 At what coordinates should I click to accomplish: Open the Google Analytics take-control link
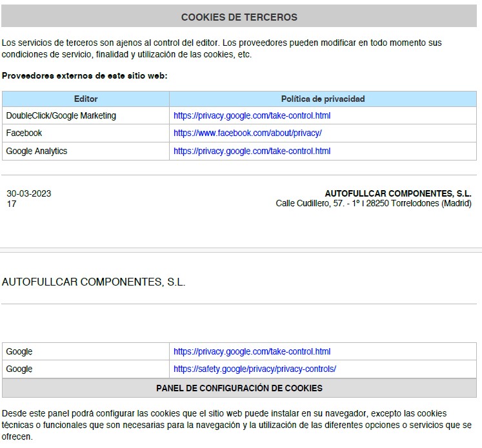coord(252,151)
